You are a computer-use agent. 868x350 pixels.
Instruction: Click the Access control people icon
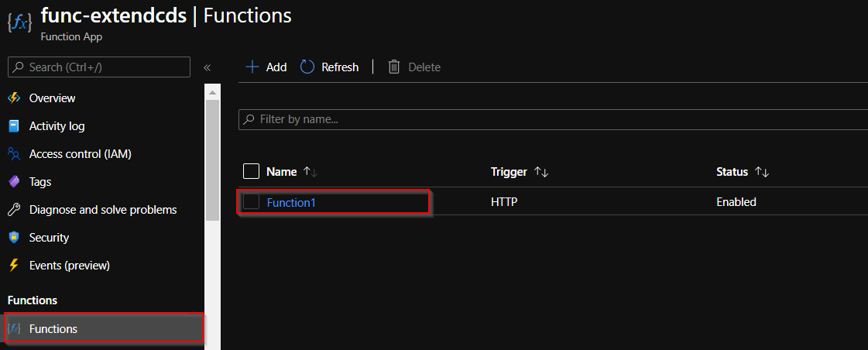click(x=13, y=154)
